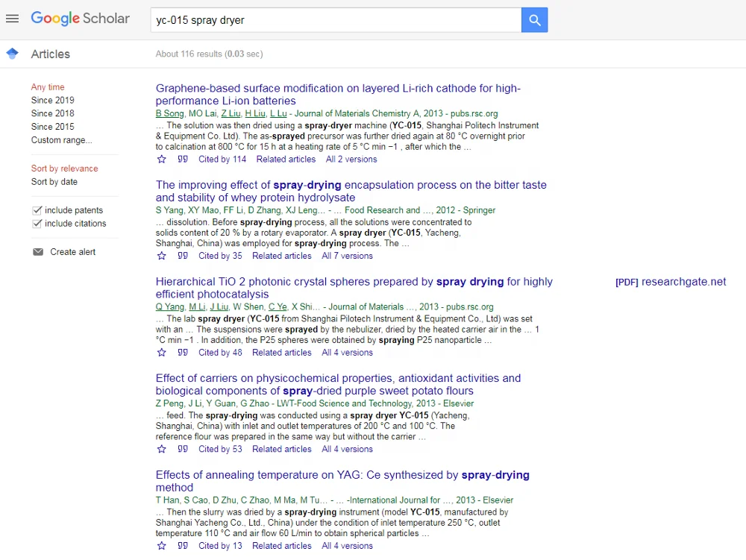Click the envelope icon beside Create alert
Viewport: 746px width, 560px height.
click(38, 252)
